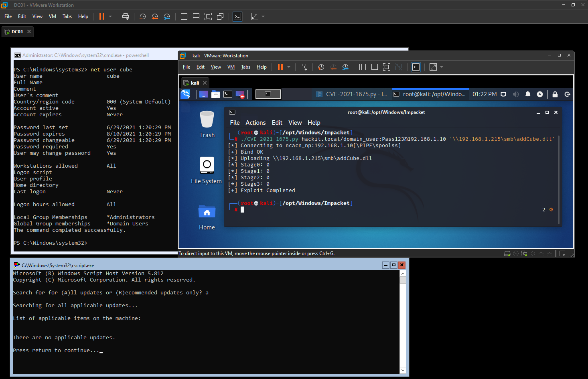Screen dimensions: 588x379
Task: Take a snapshot of the kali VM
Action: coord(321,67)
